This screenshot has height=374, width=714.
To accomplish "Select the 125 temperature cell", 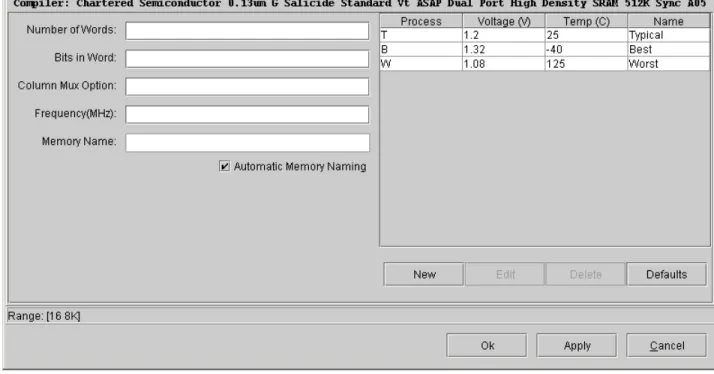I will click(586, 63).
